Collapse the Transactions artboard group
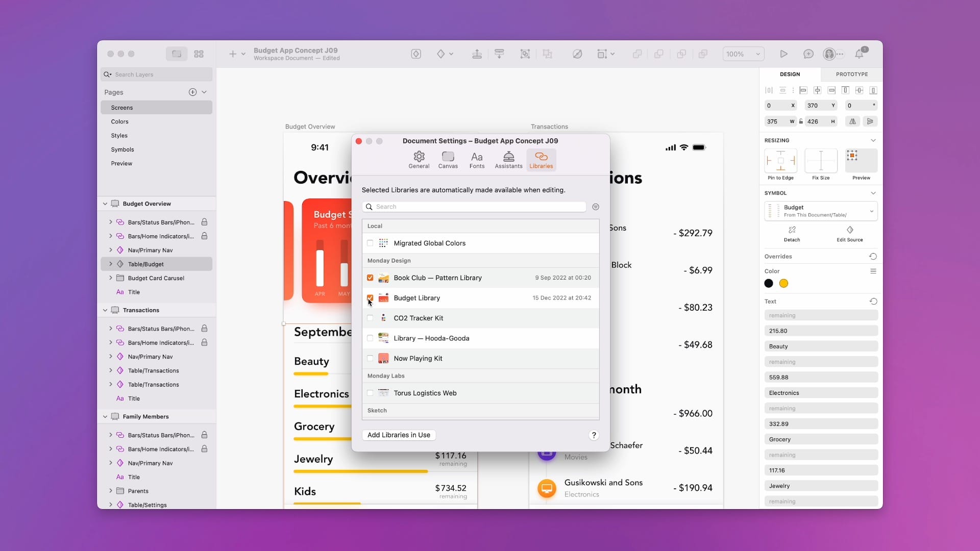 (105, 310)
